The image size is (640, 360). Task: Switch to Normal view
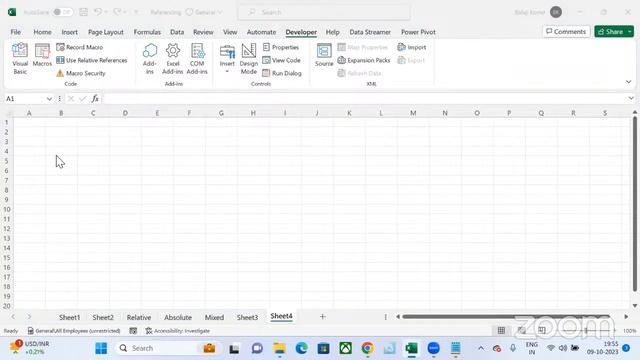click(x=501, y=330)
